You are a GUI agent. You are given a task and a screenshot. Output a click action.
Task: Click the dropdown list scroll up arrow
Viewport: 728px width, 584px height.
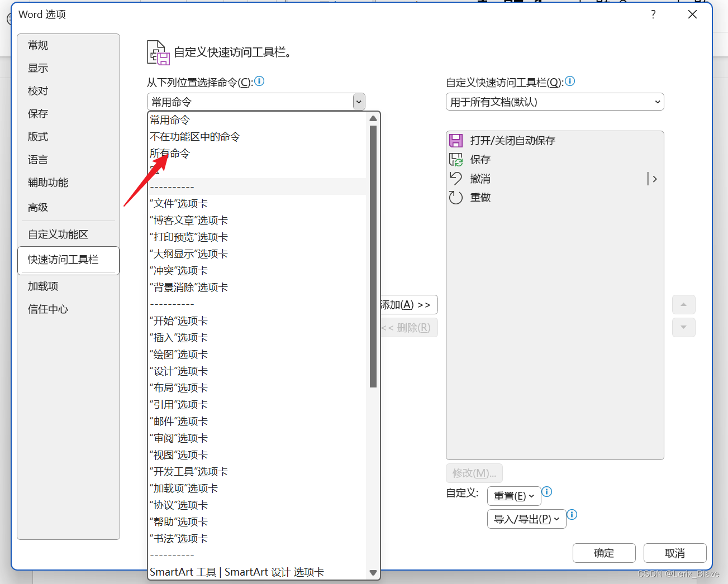tap(373, 118)
